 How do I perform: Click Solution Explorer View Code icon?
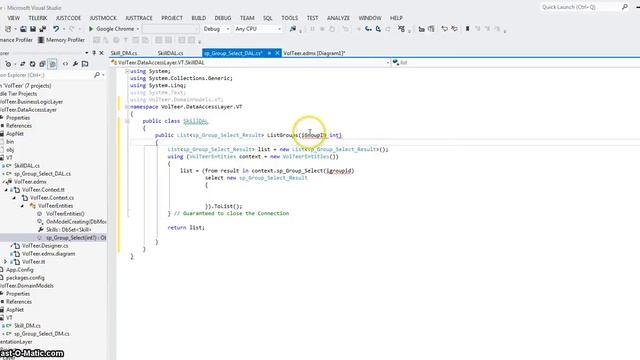[65, 64]
